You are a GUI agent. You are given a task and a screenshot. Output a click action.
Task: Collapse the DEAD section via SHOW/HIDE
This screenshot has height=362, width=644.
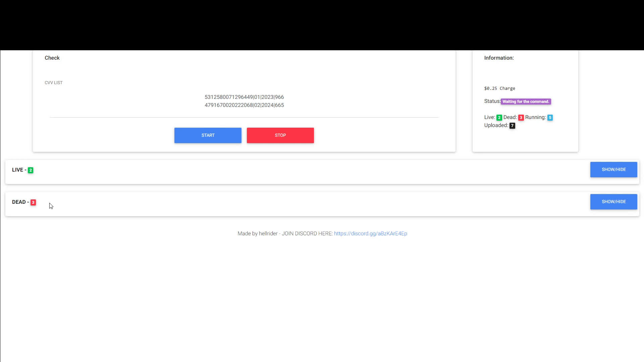pos(613,201)
